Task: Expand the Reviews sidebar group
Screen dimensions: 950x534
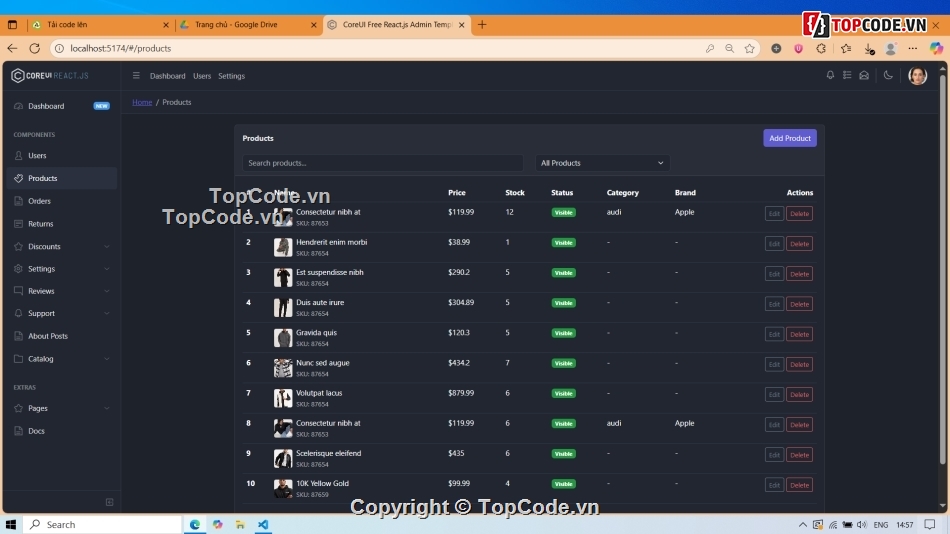Action: pyautogui.click(x=61, y=291)
